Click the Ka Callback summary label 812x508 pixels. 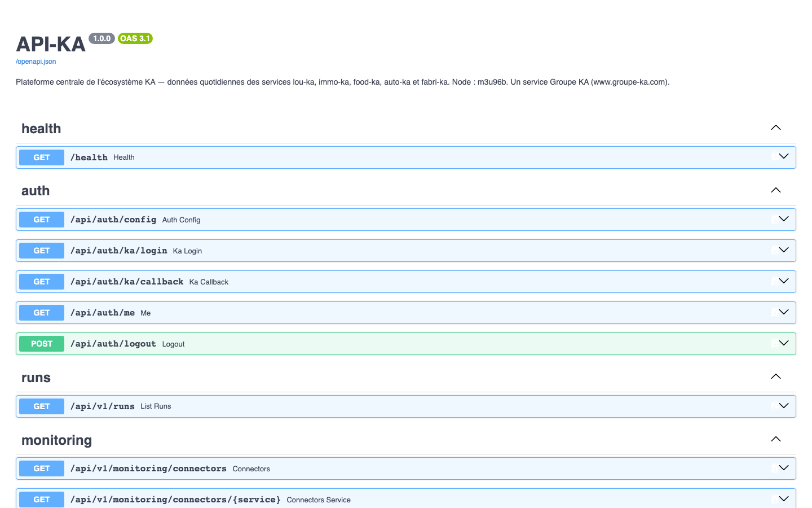209,282
